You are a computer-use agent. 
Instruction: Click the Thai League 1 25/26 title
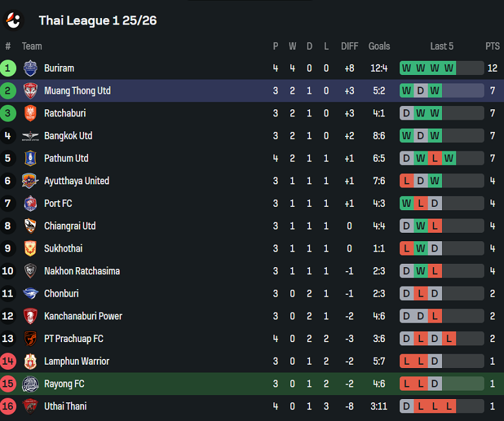[x=98, y=20]
